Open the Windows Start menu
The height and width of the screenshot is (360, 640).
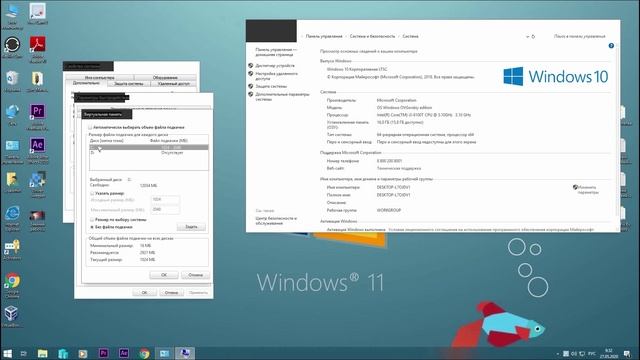tap(7, 353)
